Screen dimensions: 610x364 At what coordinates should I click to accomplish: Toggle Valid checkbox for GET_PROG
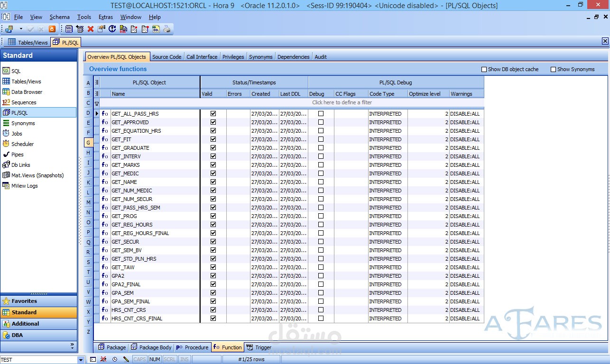pos(213,216)
